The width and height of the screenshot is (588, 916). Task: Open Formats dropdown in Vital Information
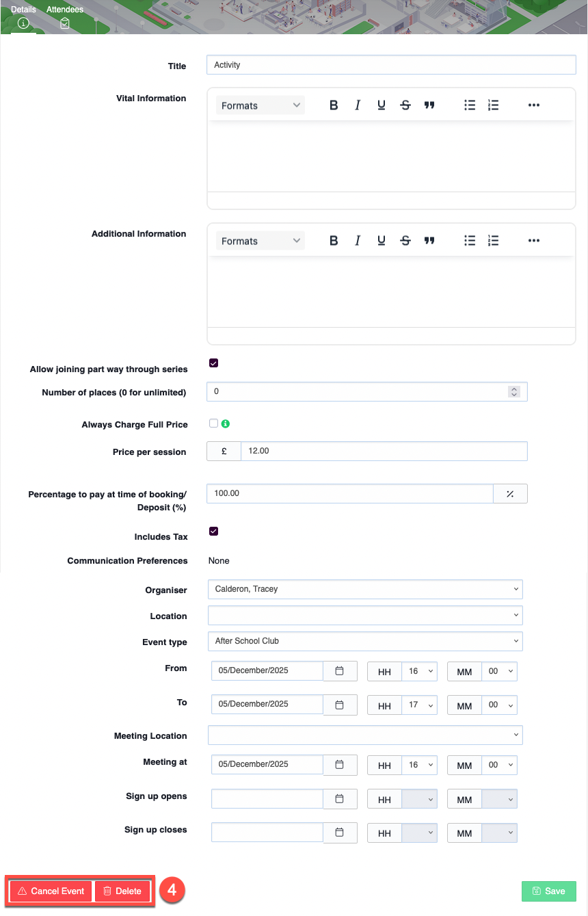point(260,105)
